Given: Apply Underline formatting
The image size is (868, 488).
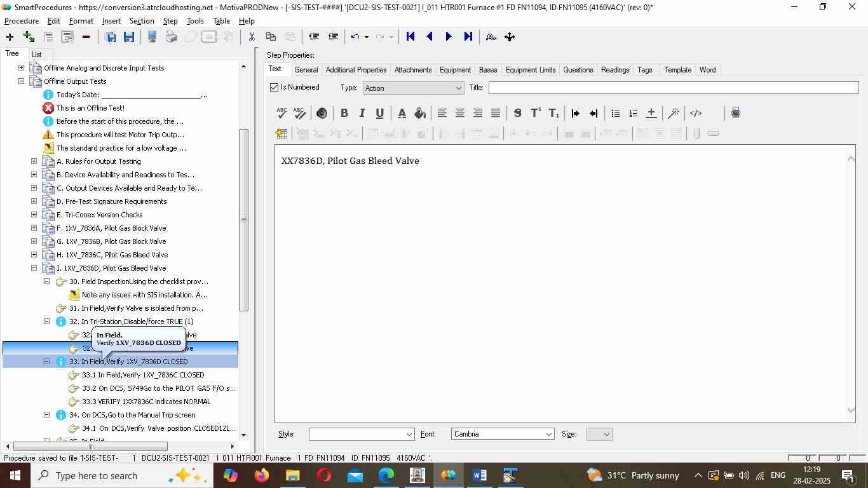Looking at the screenshot, I should [x=379, y=113].
